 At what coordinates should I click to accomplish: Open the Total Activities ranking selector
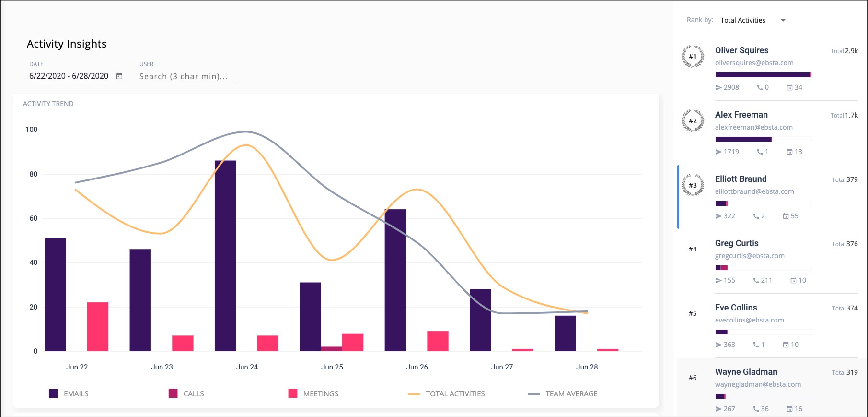743,20
